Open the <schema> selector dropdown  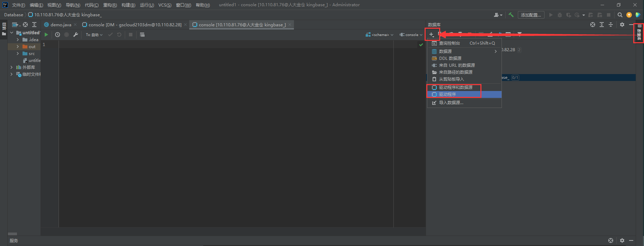click(380, 35)
